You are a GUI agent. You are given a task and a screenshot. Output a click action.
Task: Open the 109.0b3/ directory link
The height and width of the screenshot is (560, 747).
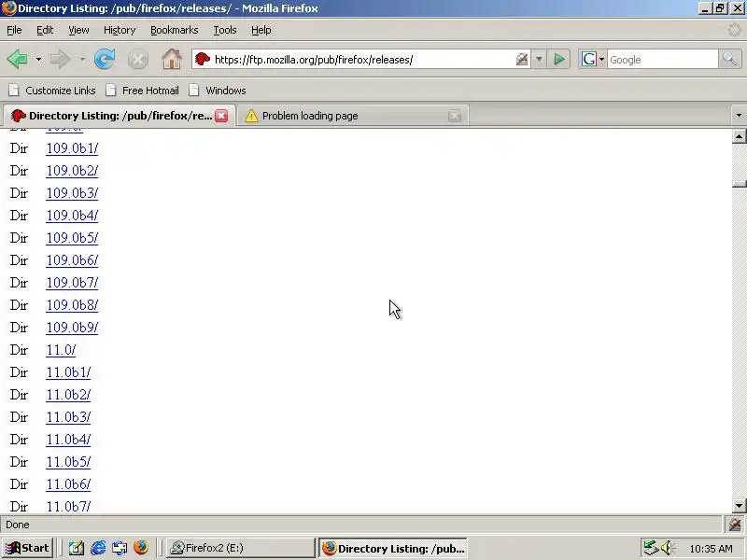72,193
